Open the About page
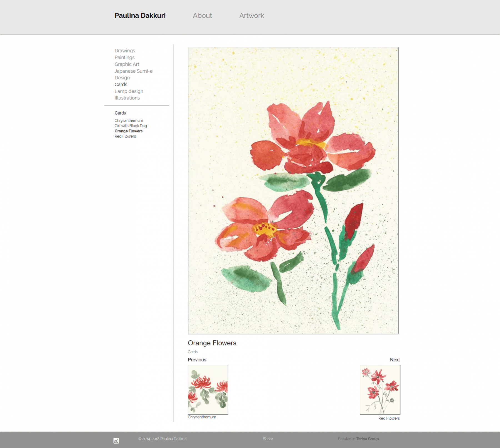The width and height of the screenshot is (500, 448). (x=202, y=16)
